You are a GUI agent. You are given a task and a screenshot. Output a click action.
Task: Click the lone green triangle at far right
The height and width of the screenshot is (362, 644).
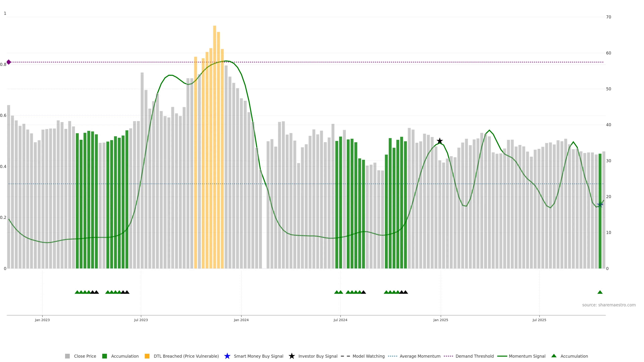(600, 292)
